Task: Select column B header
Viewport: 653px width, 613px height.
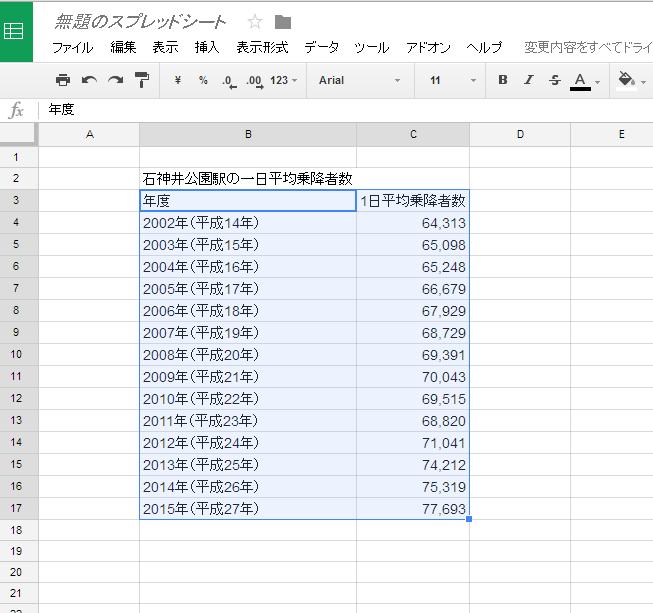Action: [248, 135]
